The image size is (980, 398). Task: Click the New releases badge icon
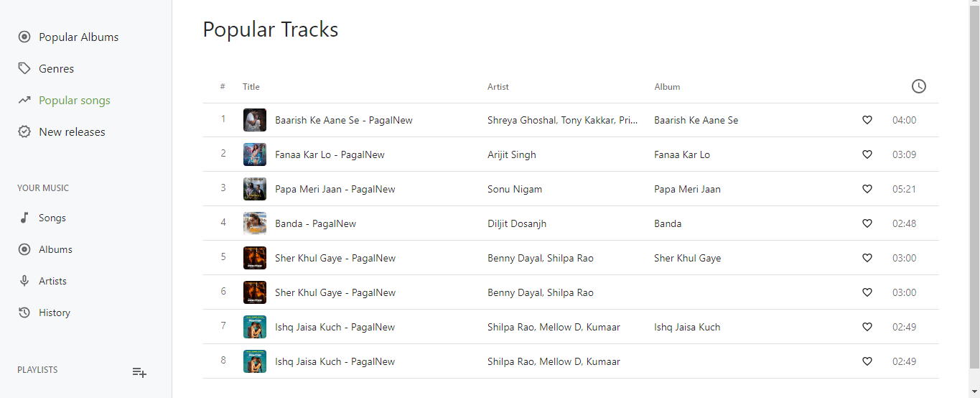click(24, 132)
